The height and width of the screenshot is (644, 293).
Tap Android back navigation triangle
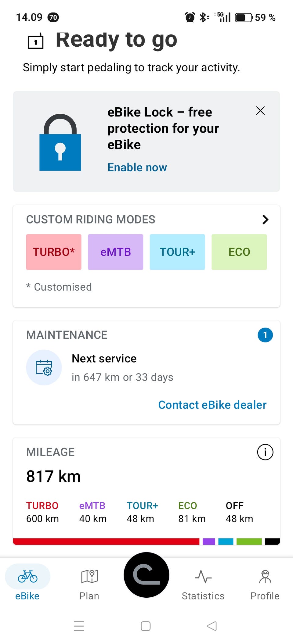pos(212,626)
